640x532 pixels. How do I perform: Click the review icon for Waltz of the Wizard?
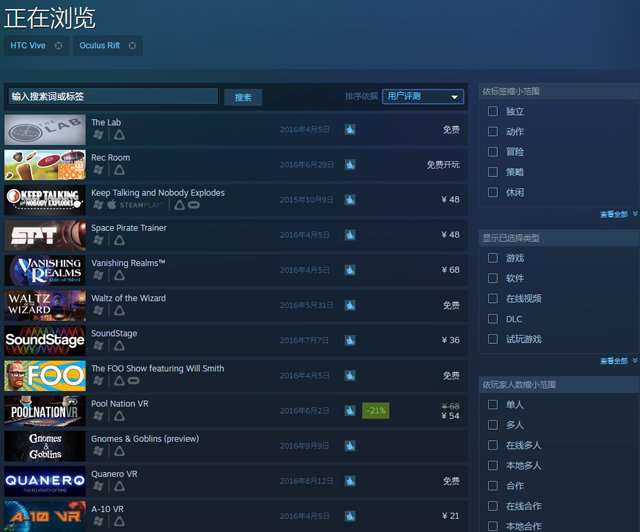(350, 305)
